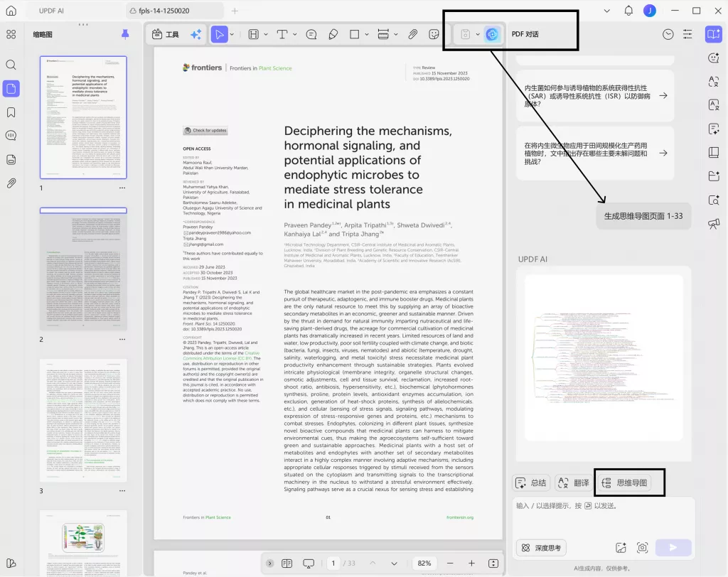Select the cursor select tool
The height and width of the screenshot is (577, 728).
tap(219, 34)
